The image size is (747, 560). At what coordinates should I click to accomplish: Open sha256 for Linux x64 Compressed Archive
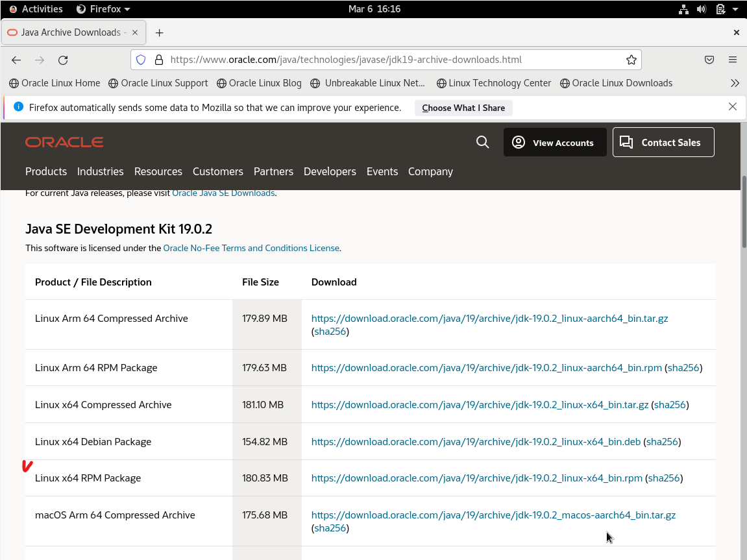click(670, 405)
